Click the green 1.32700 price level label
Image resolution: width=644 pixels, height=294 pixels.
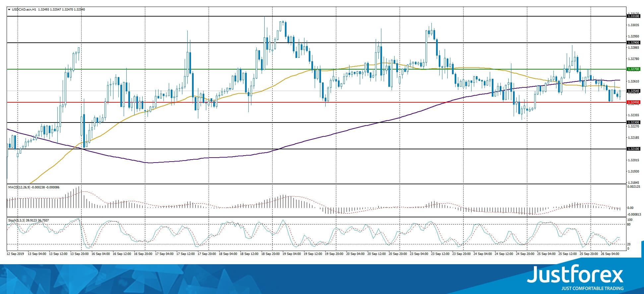pos(633,69)
